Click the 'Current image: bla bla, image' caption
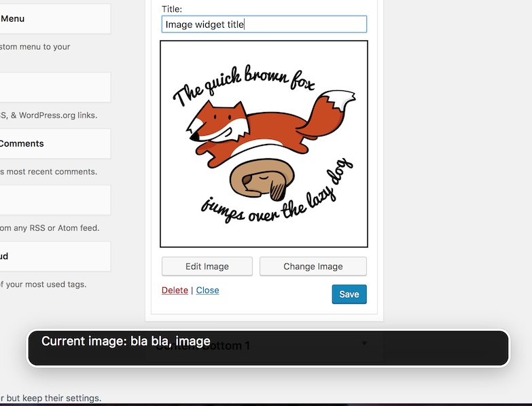Image resolution: width=532 pixels, height=406 pixels. tap(126, 341)
